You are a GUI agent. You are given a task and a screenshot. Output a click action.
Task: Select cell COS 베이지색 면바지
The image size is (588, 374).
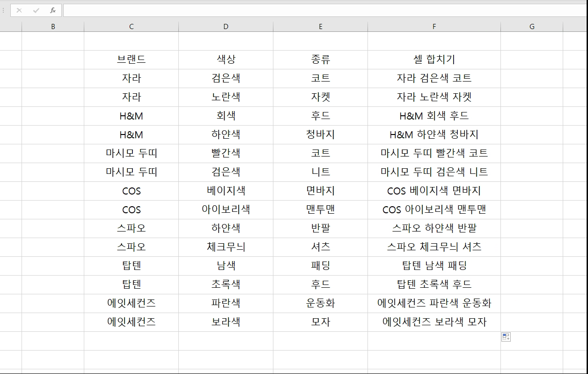tap(434, 191)
